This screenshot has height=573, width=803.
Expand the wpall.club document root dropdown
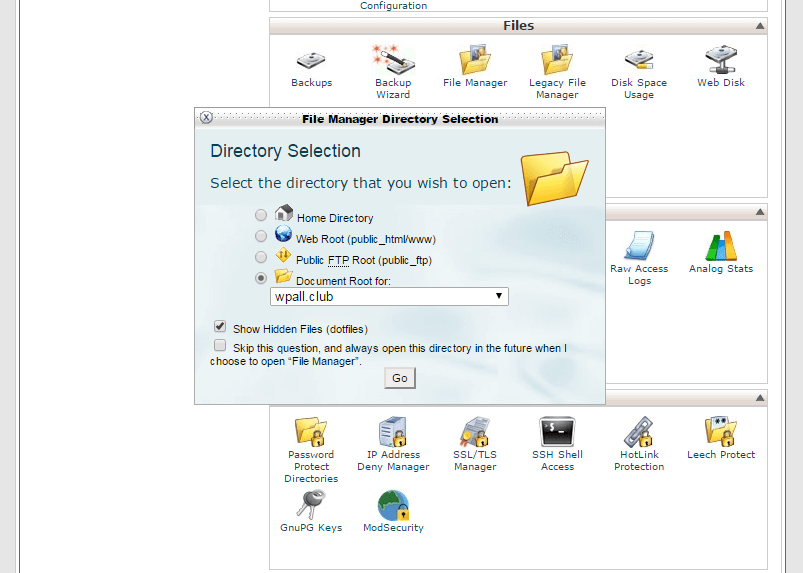pos(389,297)
